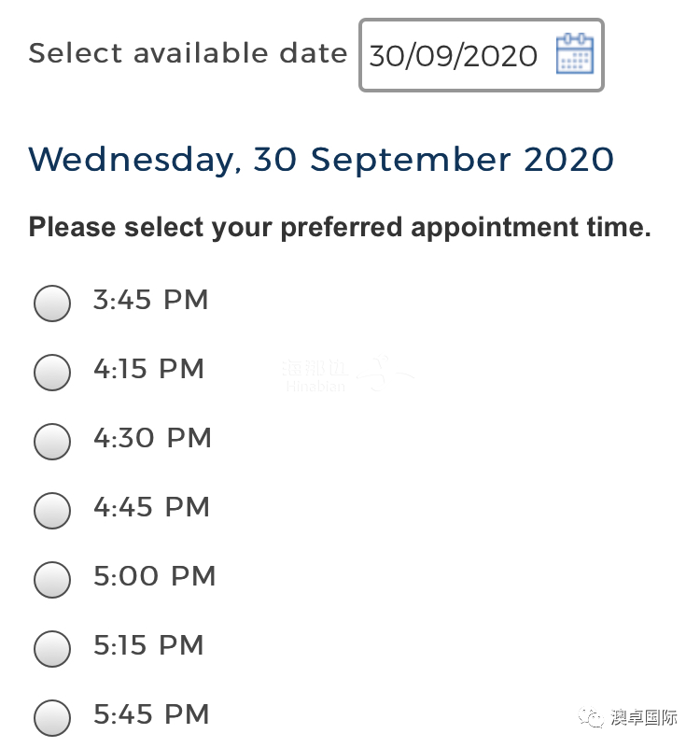Screen dimensions: 700x748
Task: Select the 4:45 PM radio circle
Action: click(x=52, y=511)
